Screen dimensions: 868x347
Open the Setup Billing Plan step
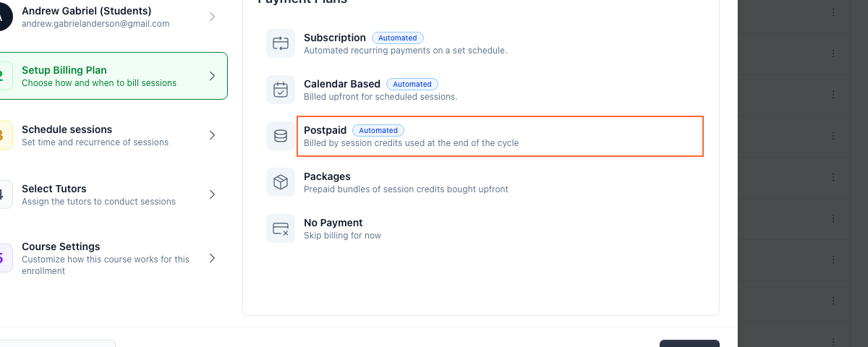pos(112,76)
